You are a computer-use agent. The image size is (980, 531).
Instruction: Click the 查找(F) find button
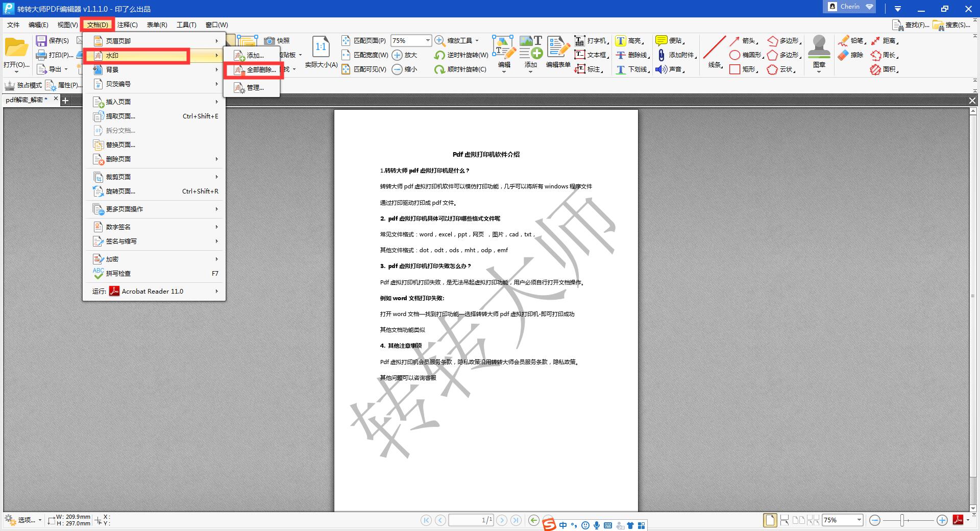click(911, 25)
